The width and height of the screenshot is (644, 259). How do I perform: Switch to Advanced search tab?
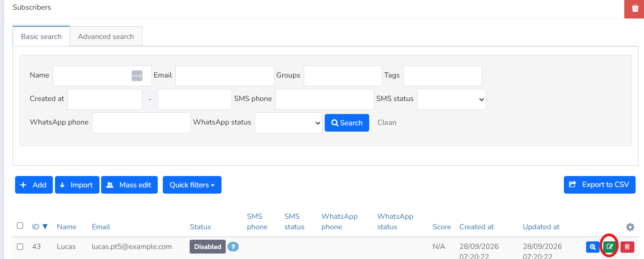tap(106, 36)
